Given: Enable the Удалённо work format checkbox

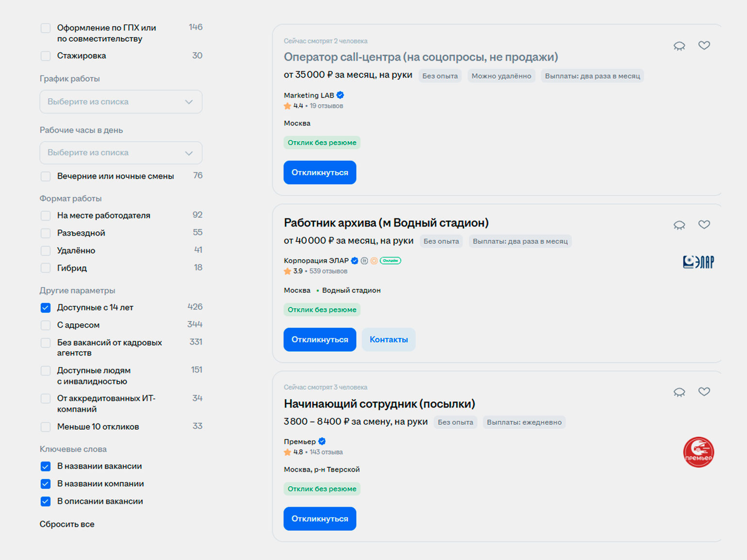Looking at the screenshot, I should click(x=46, y=251).
